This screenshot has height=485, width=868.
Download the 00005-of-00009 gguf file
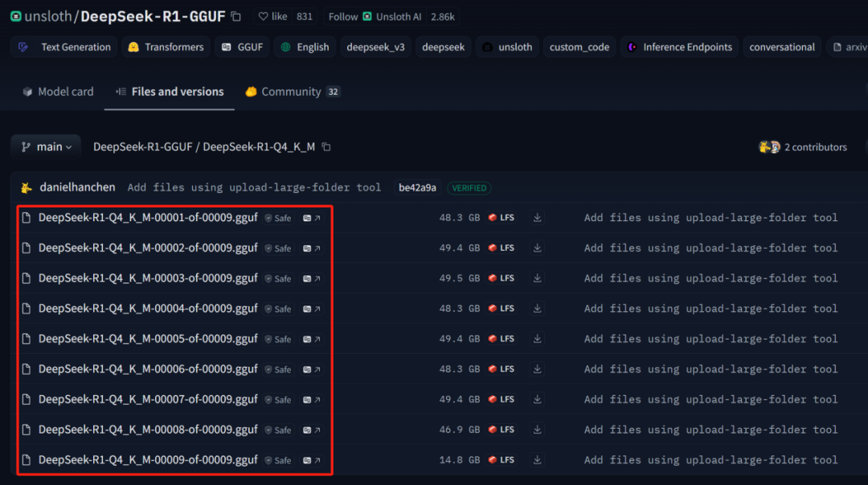tap(537, 339)
